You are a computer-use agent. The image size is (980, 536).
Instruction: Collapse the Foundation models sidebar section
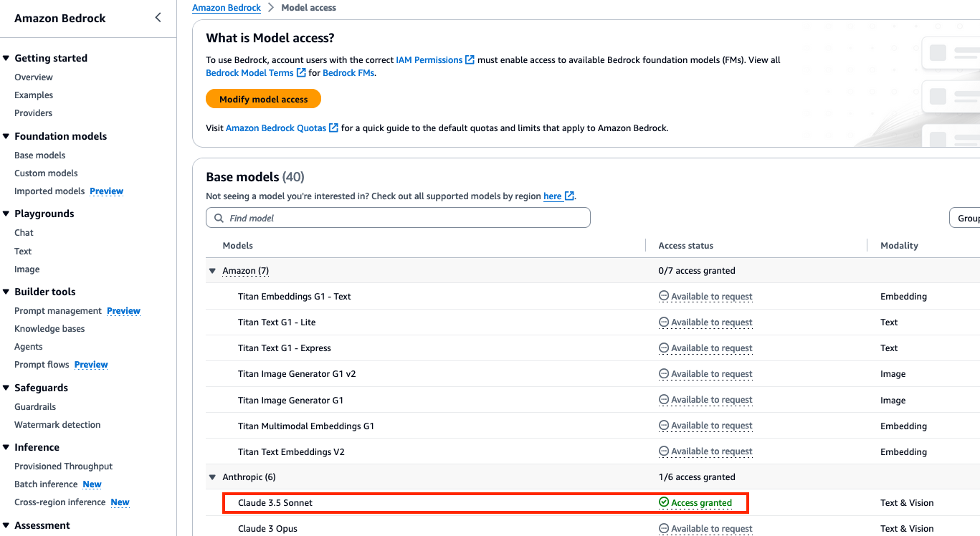click(6, 136)
